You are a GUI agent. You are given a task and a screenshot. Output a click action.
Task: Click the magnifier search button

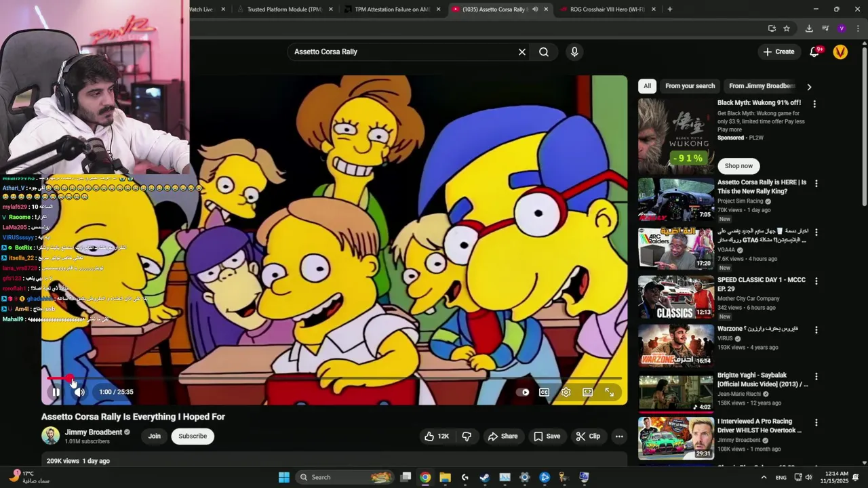544,52
